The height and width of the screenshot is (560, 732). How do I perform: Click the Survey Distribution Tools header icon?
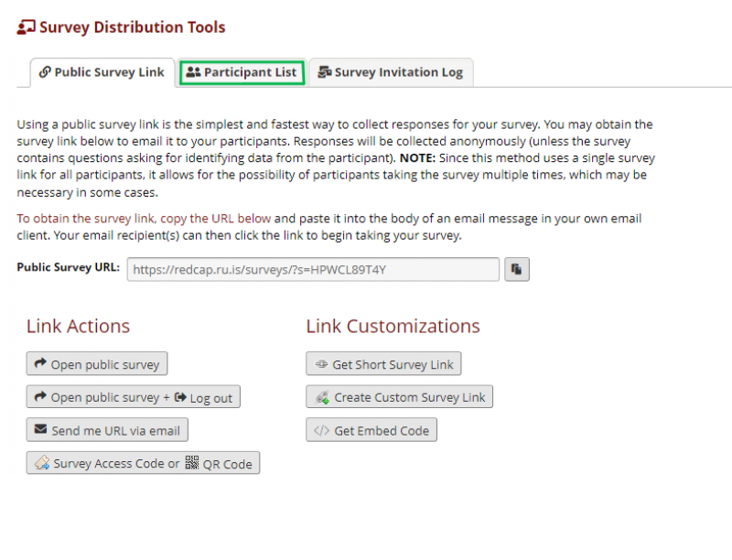27,27
